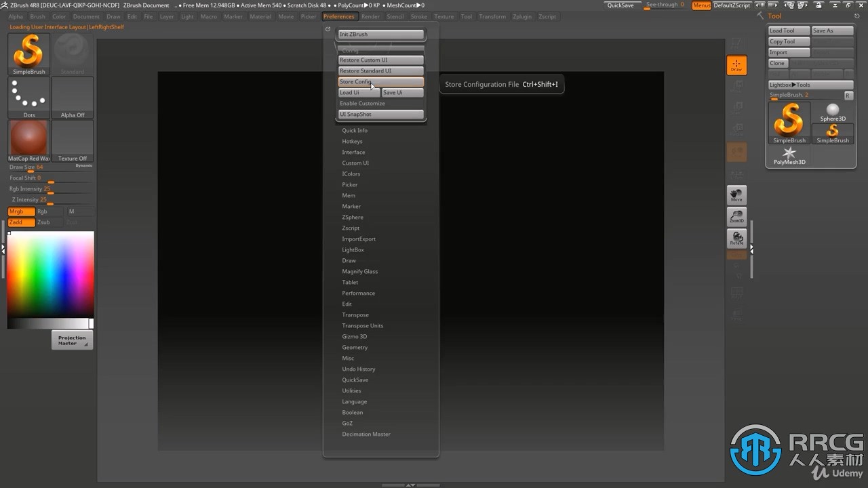This screenshot has width=868, height=488.
Task: Click the Init ZBrush button
Action: click(381, 34)
